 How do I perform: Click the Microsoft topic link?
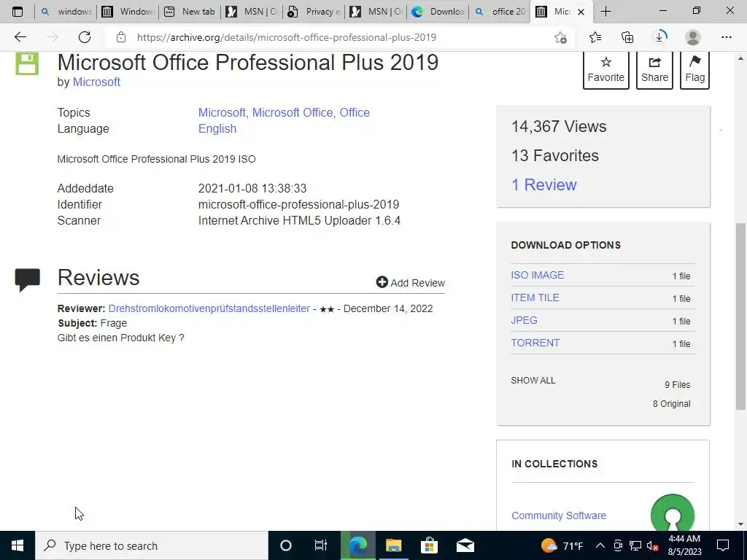tap(221, 112)
